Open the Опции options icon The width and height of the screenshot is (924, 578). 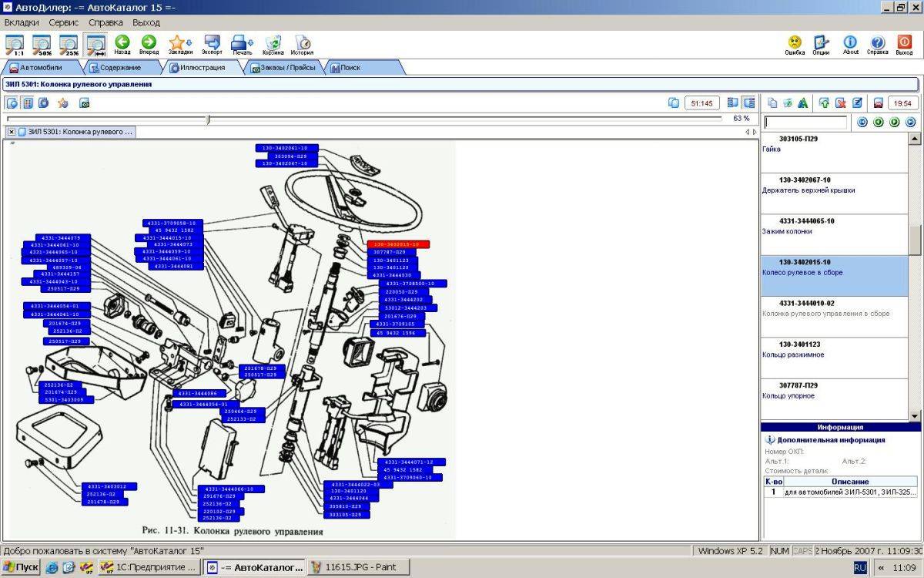821,44
